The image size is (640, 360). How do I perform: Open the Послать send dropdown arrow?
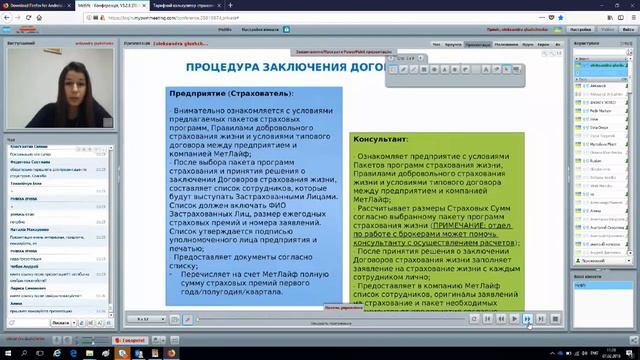(74, 323)
